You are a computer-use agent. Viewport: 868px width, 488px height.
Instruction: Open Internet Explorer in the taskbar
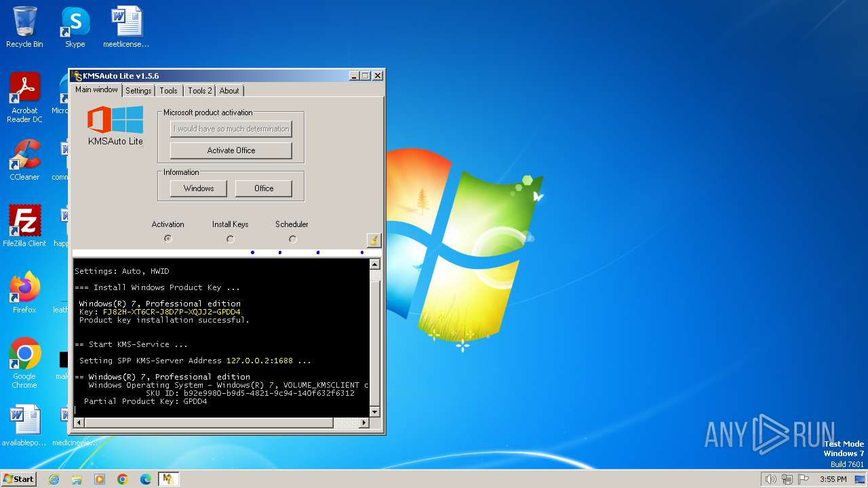(x=54, y=479)
